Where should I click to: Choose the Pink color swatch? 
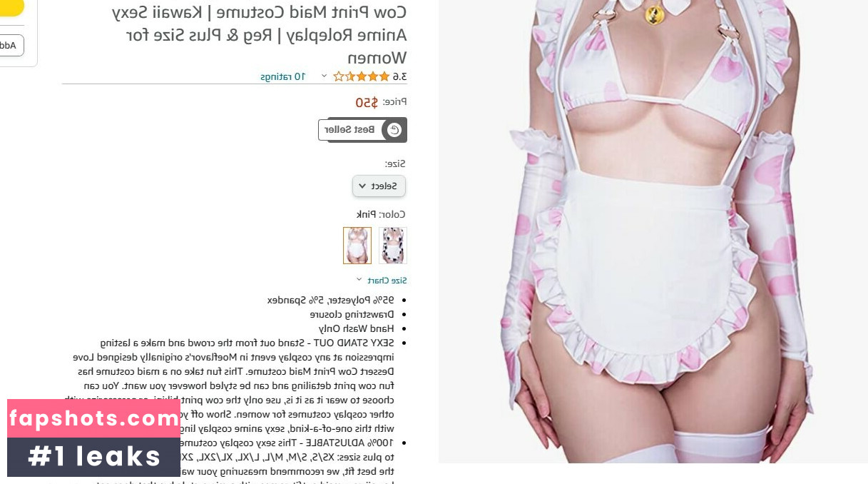tap(357, 246)
